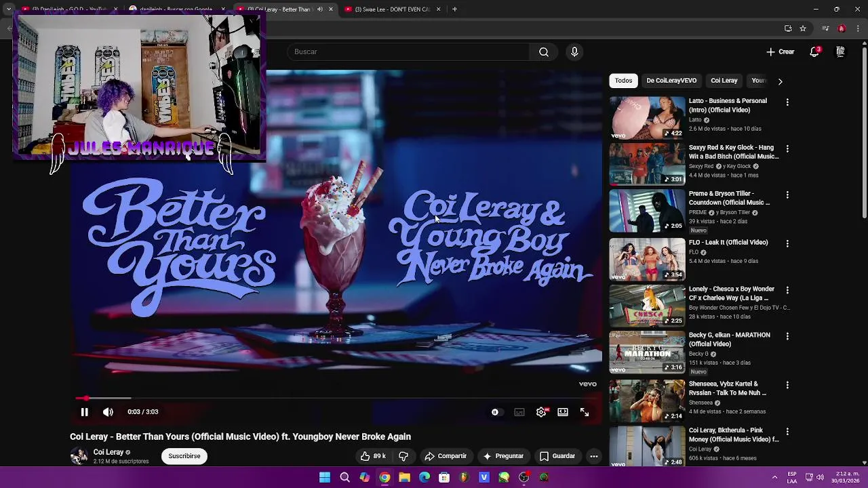
Task: Open Chrome three-dot menu
Action: [x=859, y=28]
